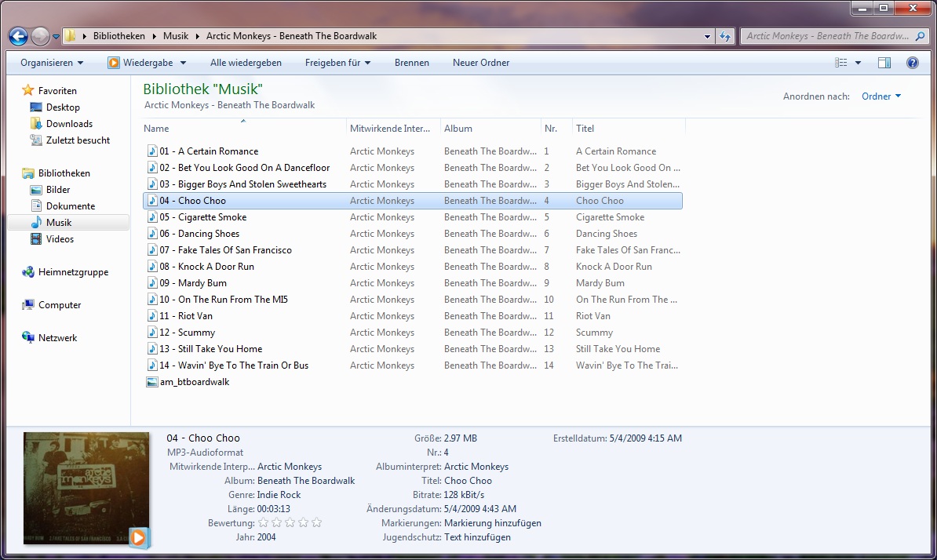Image resolution: width=937 pixels, height=560 pixels.
Task: Click the Bibliotheken library icon
Action: 27,173
